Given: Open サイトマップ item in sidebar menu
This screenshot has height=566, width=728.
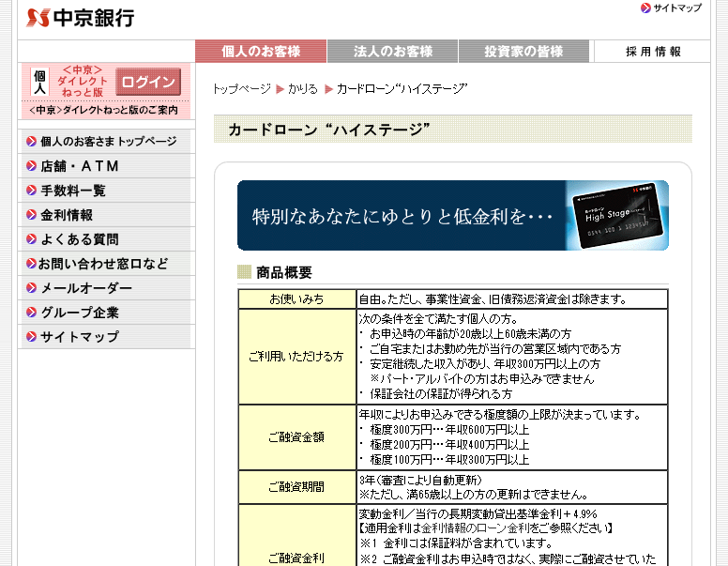Looking at the screenshot, I should (80, 336).
